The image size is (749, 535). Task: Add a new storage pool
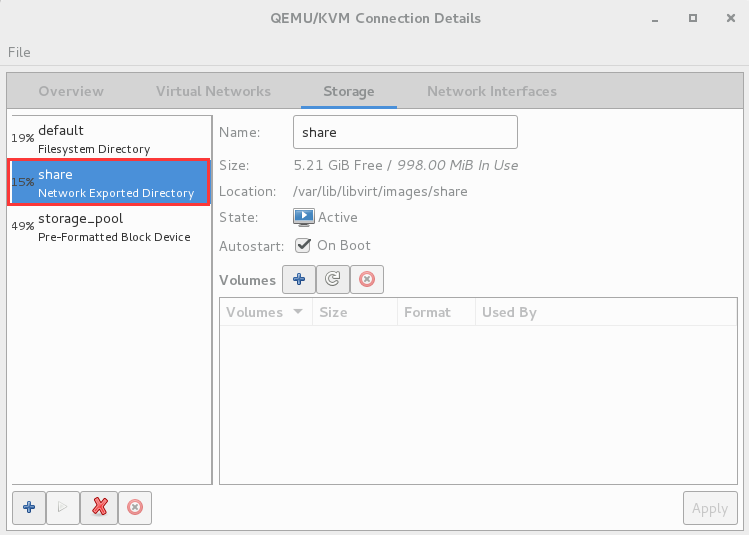tap(29, 507)
